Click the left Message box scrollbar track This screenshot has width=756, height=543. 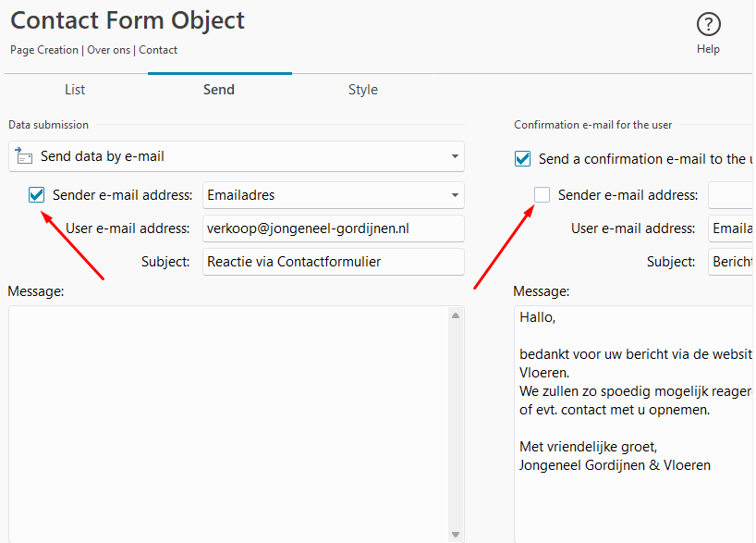pyautogui.click(x=455, y=426)
